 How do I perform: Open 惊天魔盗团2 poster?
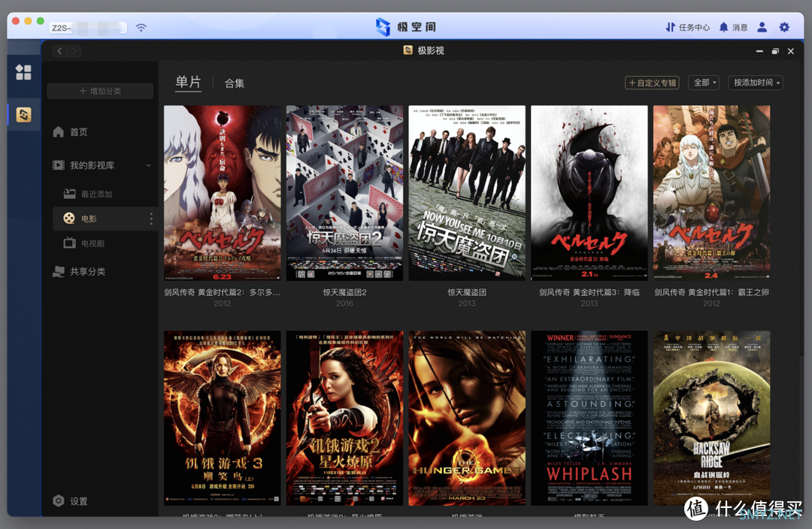[344, 193]
